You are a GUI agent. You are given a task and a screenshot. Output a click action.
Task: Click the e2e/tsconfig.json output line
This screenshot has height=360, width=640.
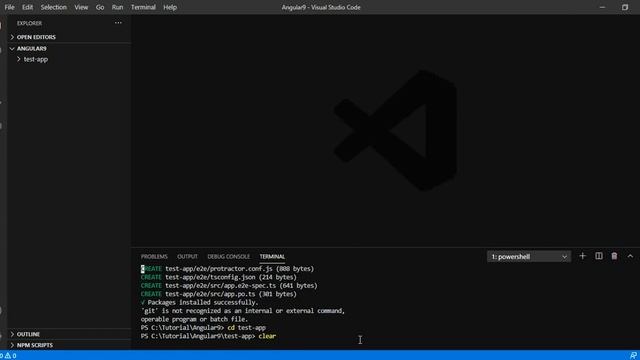[x=219, y=277]
